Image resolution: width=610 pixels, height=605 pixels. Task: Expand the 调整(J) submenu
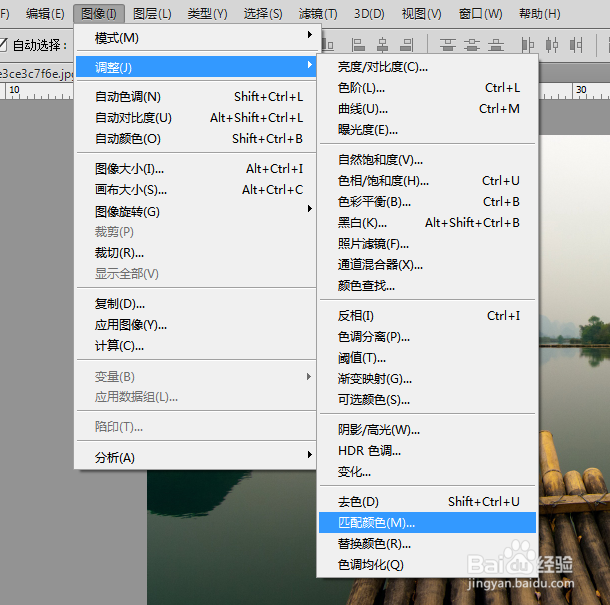196,67
